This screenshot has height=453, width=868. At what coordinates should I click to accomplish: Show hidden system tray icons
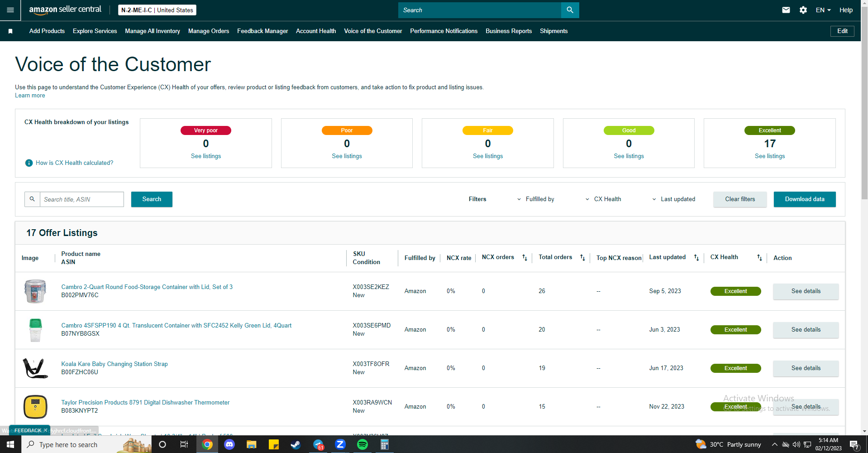point(775,444)
